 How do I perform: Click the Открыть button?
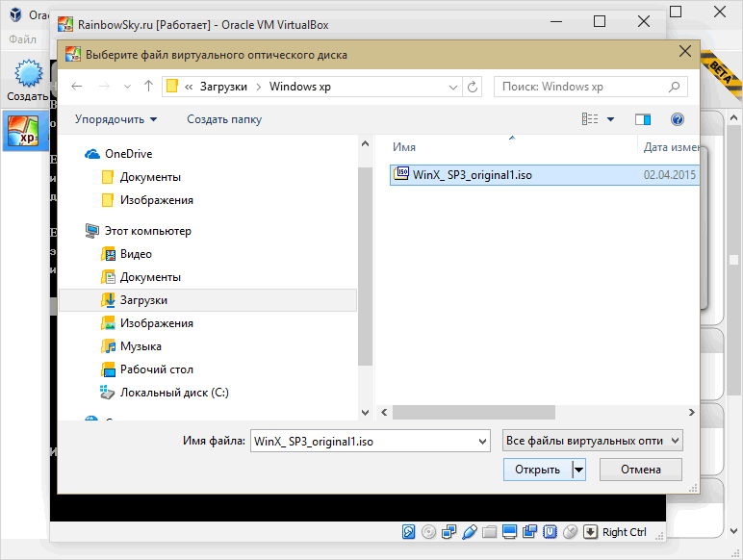coord(537,470)
